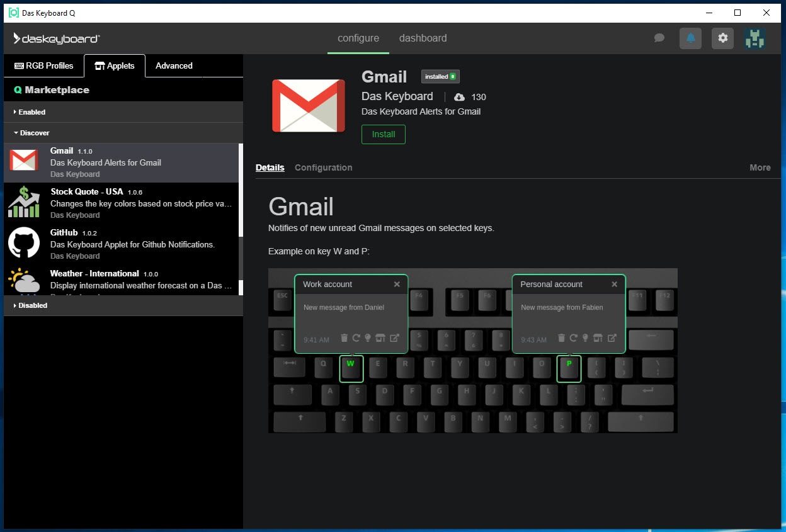This screenshot has width=786, height=532.
Task: Click 'Notifies of new unread Gmail messages' text
Action: 381,228
